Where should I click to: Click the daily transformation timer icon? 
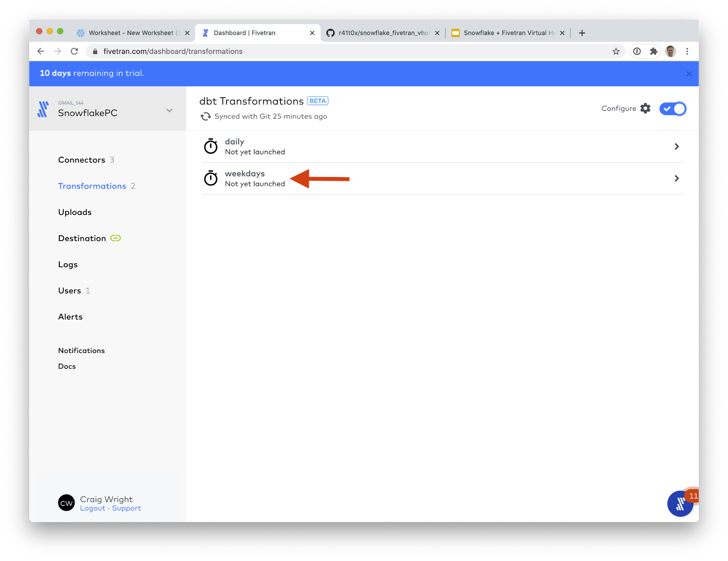click(x=210, y=146)
